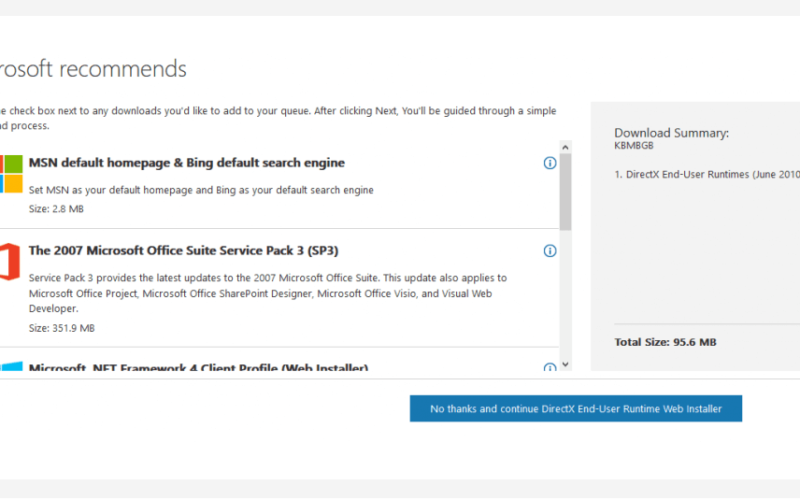Select MSN default homepage & Bing title
This screenshot has width=800, height=500.
(187, 163)
